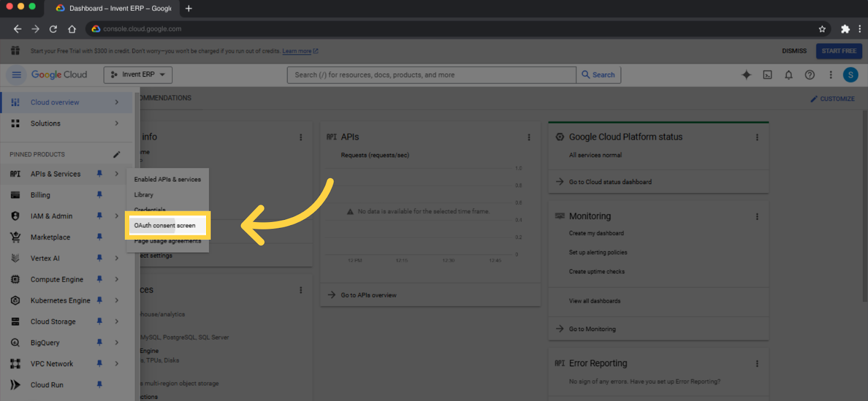Unpin BigQuery from pinned products
Screen dimensions: 868x401
[x=99, y=342]
